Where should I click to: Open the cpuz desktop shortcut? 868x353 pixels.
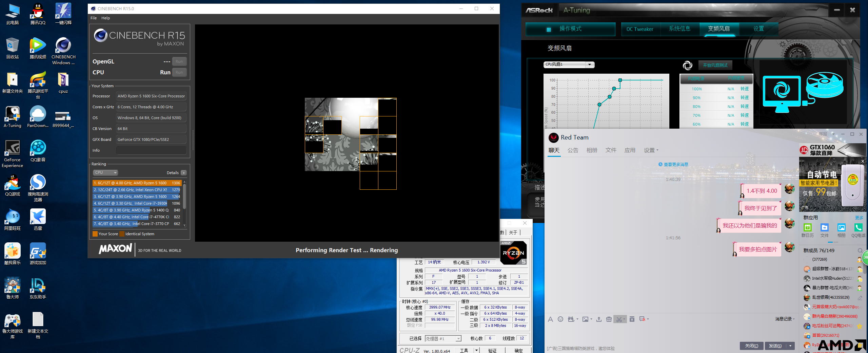coord(63,83)
